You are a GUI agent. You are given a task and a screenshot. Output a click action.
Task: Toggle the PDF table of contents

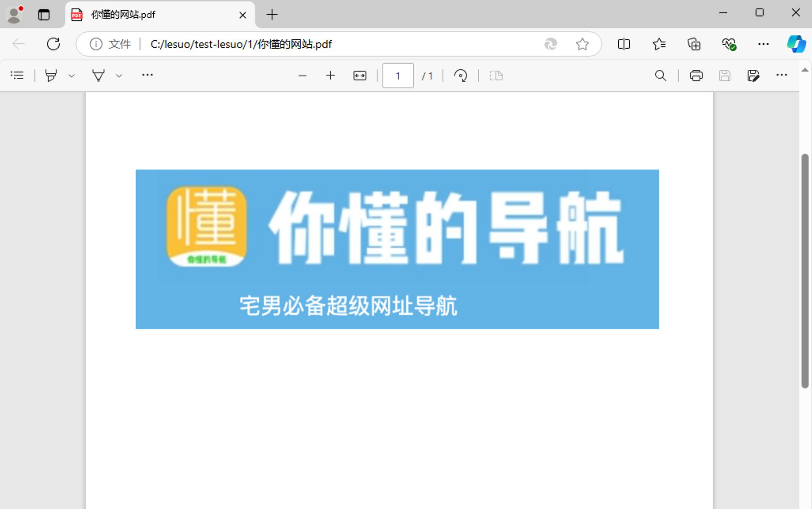[17, 75]
